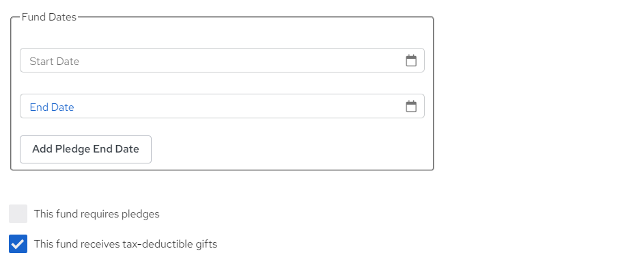
Task: Click the blue 'End Date' label text
Action: (x=52, y=107)
